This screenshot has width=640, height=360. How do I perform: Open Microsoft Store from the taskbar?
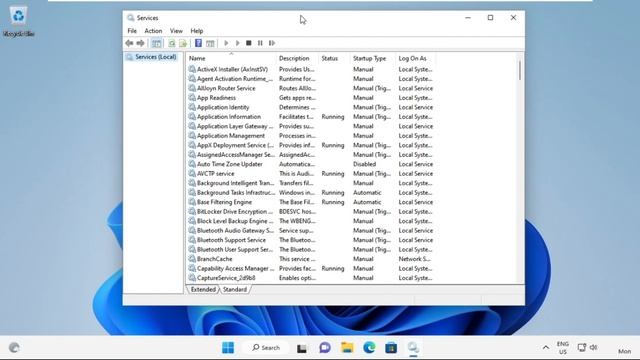pos(391,348)
